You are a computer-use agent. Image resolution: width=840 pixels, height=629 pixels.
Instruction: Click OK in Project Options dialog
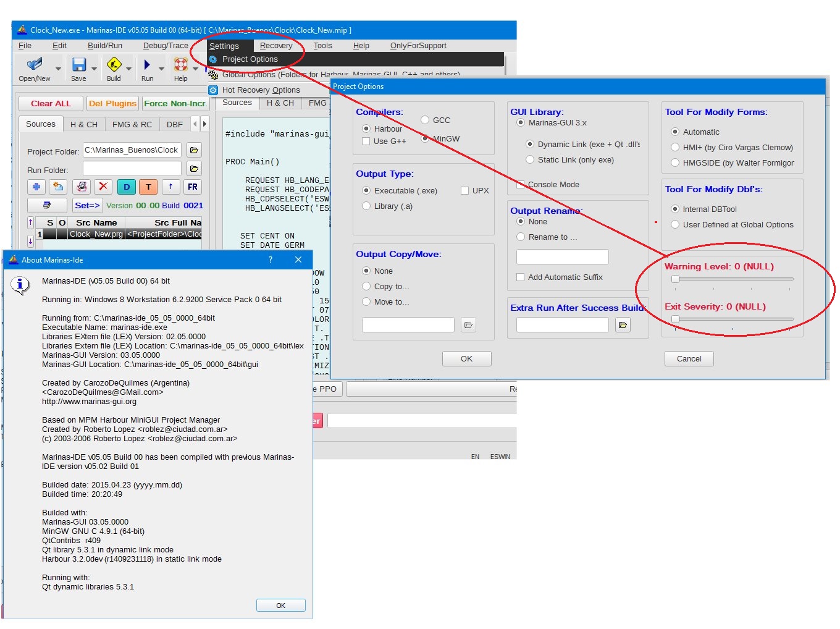click(x=466, y=358)
